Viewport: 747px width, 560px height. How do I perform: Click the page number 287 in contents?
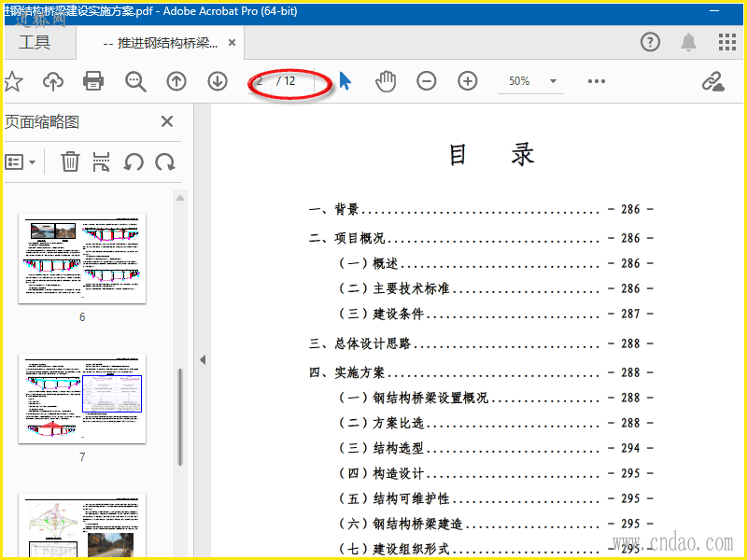pyautogui.click(x=630, y=314)
